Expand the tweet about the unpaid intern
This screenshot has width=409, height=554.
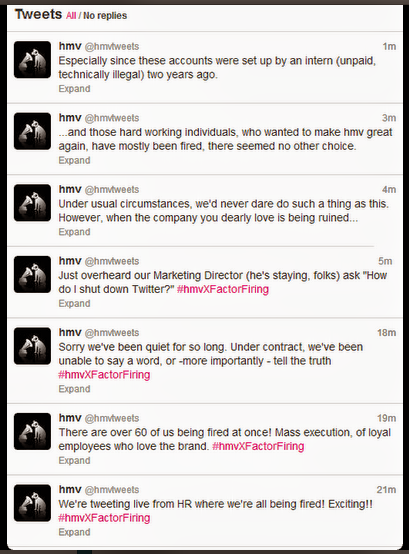pyautogui.click(x=74, y=89)
